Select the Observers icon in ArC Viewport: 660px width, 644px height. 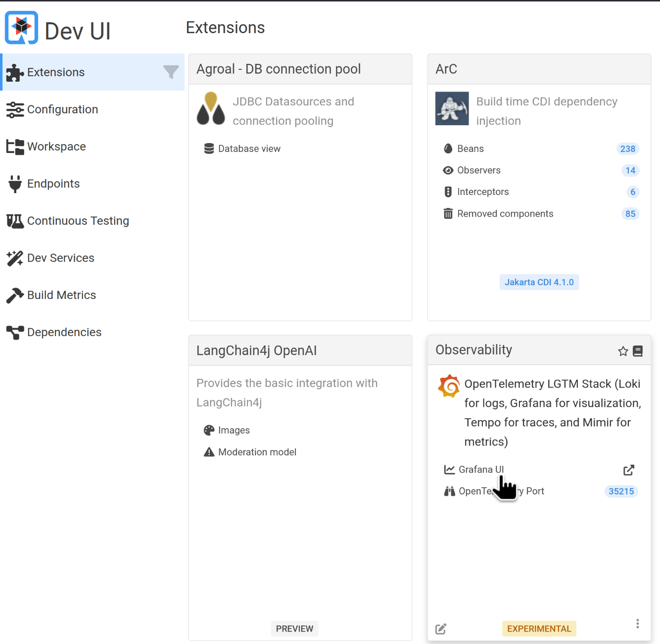[448, 170]
